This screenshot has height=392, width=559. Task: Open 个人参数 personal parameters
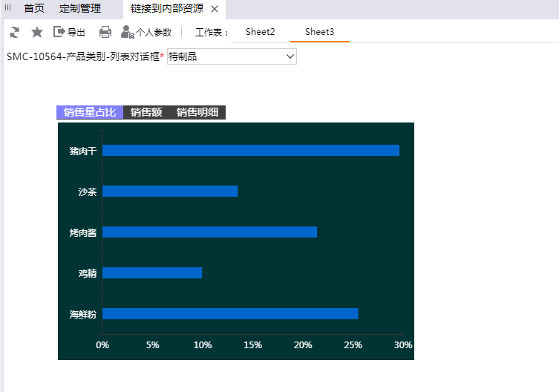pyautogui.click(x=146, y=32)
